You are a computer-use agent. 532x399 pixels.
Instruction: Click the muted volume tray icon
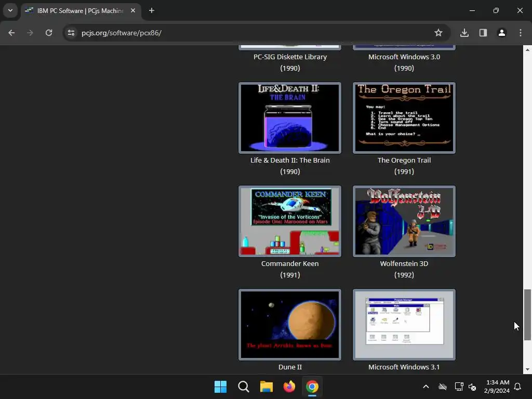click(x=472, y=387)
